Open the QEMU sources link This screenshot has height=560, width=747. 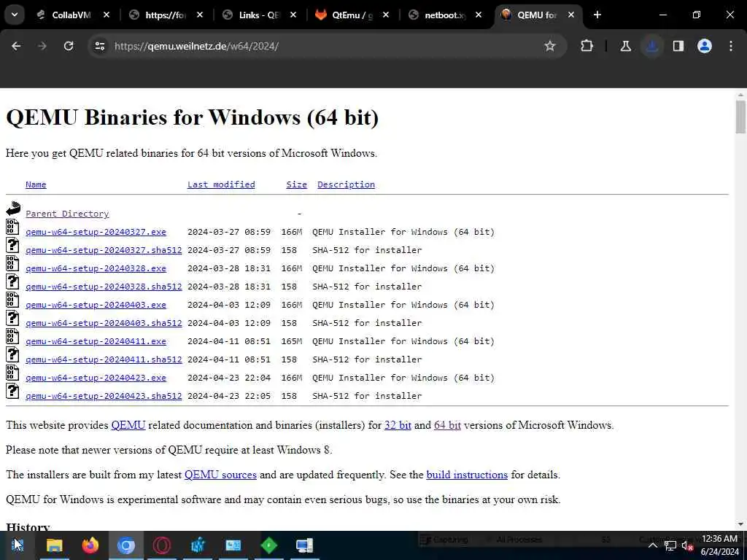coord(220,475)
